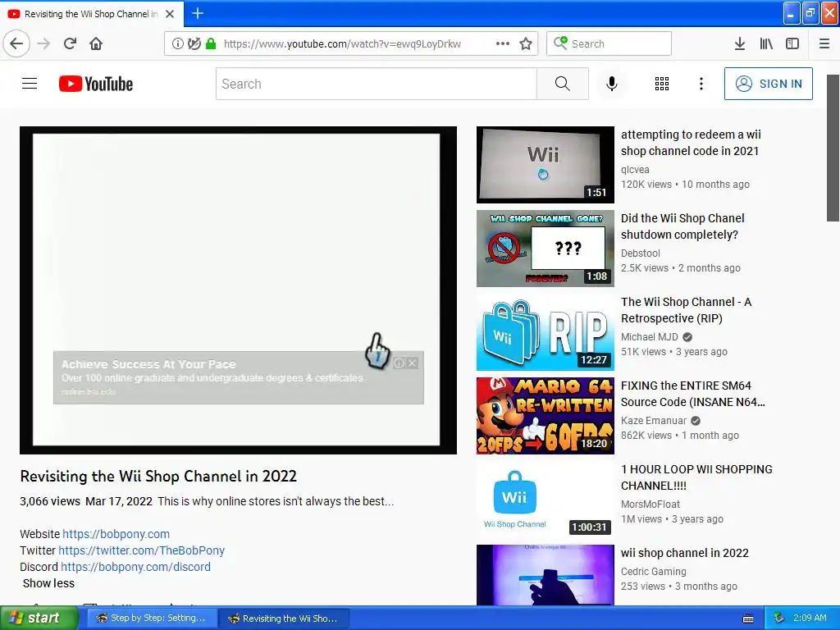Open the Achieve Success At Your Pace ad

click(148, 364)
